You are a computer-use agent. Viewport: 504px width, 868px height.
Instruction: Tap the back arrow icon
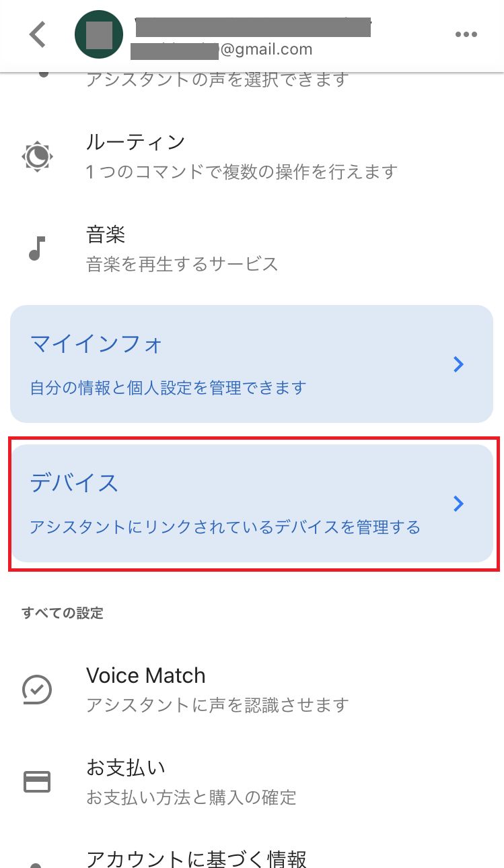[38, 34]
